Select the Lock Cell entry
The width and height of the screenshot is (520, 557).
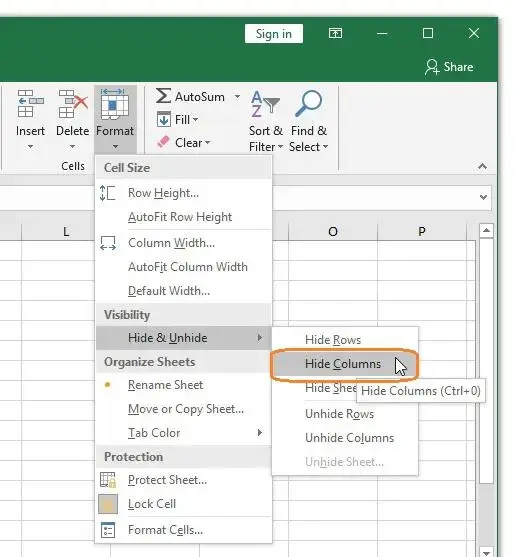coord(184,504)
